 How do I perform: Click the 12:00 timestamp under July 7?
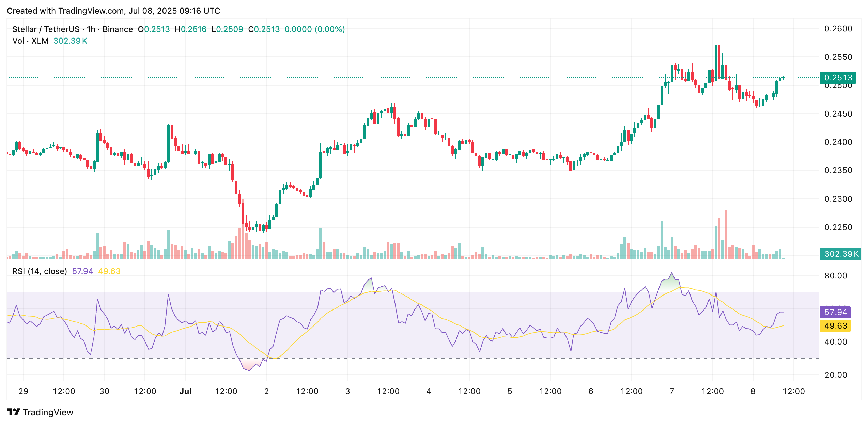tap(713, 391)
